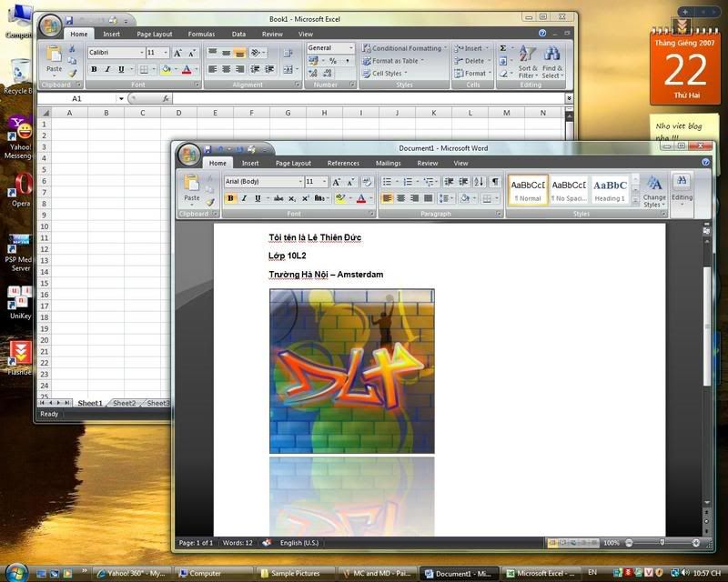Viewport: 728px width, 582px height.
Task: Click the Windows Start orb
Action: pyautogui.click(x=15, y=572)
